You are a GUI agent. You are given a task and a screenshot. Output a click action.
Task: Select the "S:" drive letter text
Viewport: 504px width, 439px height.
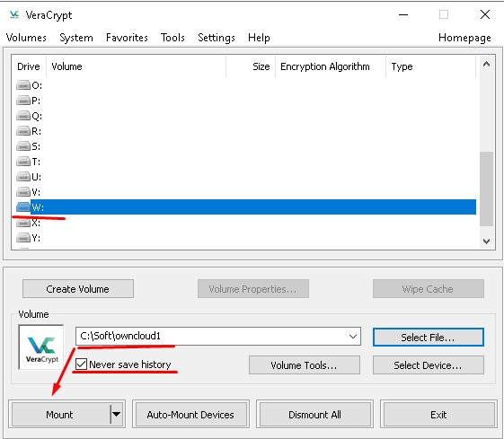tap(36, 146)
